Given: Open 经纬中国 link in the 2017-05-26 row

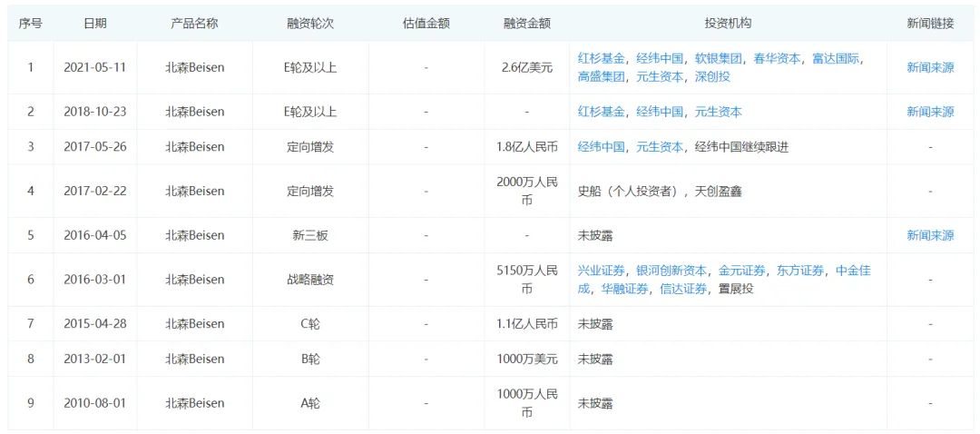Looking at the screenshot, I should click(x=602, y=147).
